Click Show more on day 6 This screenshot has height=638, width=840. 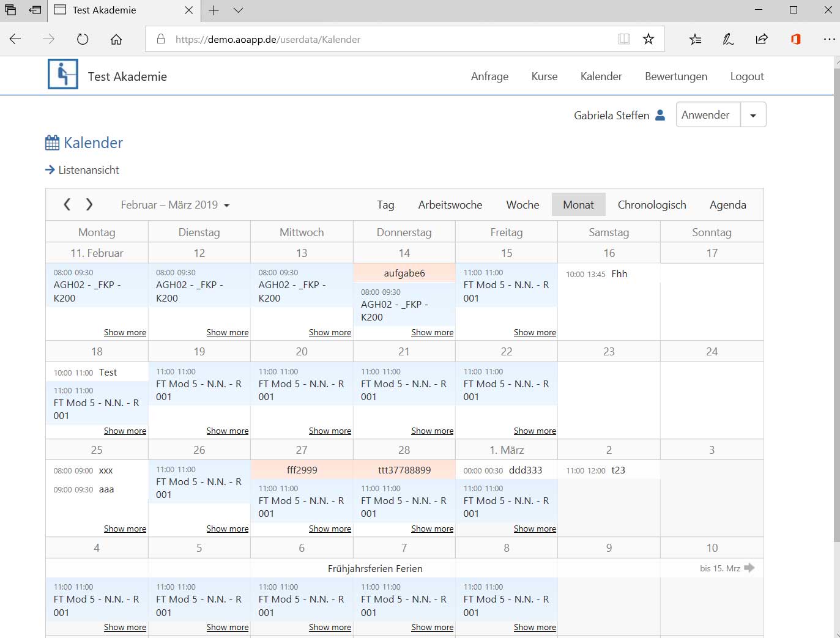tap(330, 627)
